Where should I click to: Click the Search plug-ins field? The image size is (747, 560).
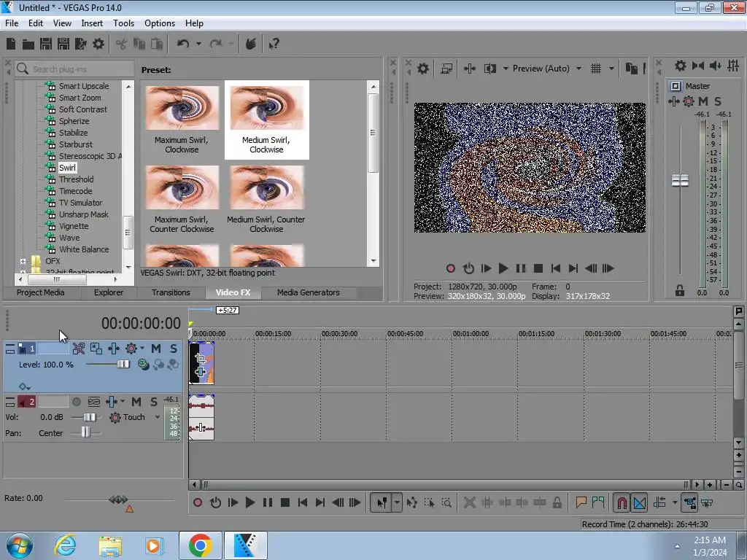click(x=74, y=69)
